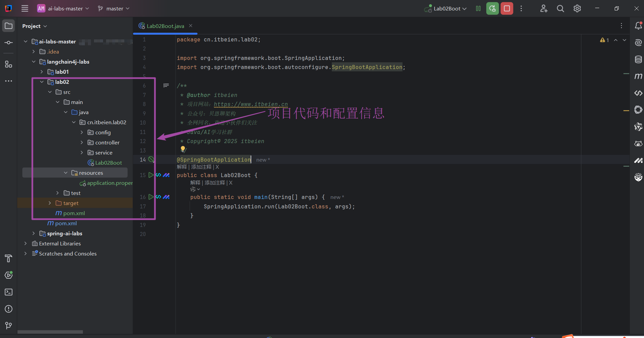Collapse the langchain4j-labs module

(33, 62)
